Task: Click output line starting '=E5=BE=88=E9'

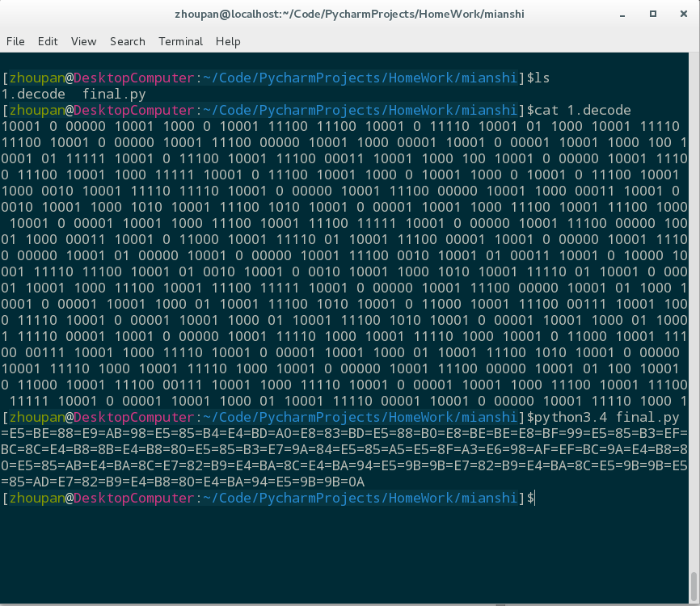Action: pos(344,433)
